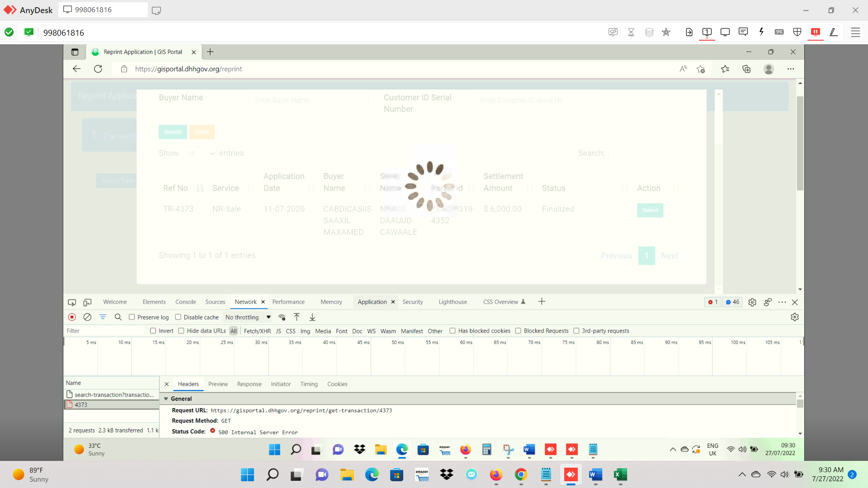Open Chrome from the host taskbar
This screenshot has height=488, width=868.
click(521, 474)
